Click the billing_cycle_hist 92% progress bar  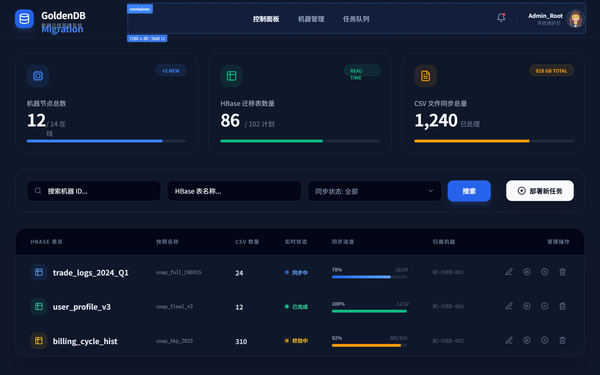pyautogui.click(x=369, y=345)
